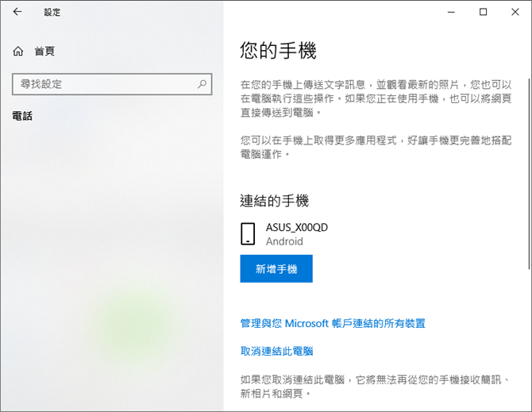Go back with the arrow icon
532x412 pixels.
pyautogui.click(x=17, y=12)
